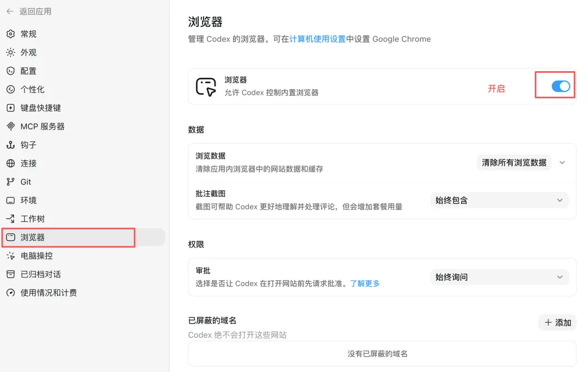Screen dimensions: 588x372
Task: Click the 清除应用内浏览器中的网站数据和缓存 description
Action: pyautogui.click(x=259, y=169)
